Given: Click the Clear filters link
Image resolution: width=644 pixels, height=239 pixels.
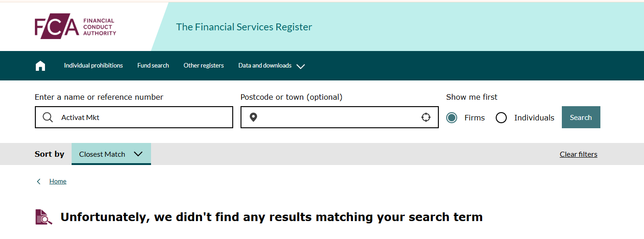Looking at the screenshot, I should 578,154.
